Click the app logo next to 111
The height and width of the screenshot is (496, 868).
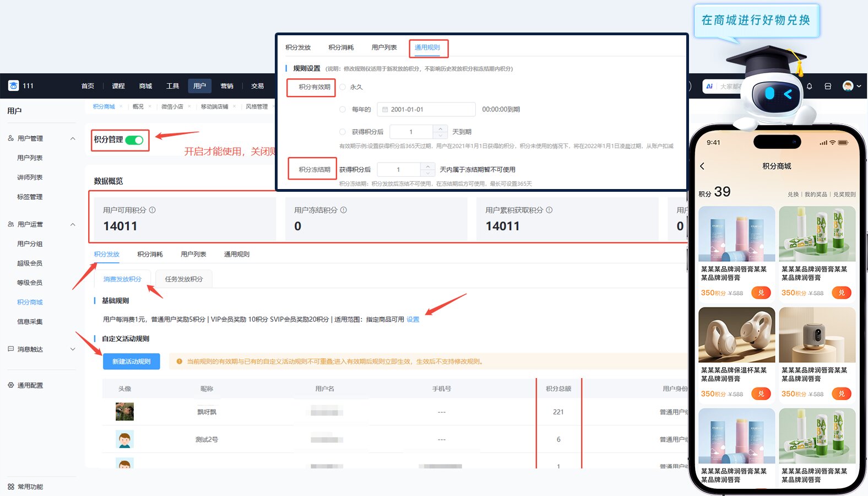pos(14,86)
